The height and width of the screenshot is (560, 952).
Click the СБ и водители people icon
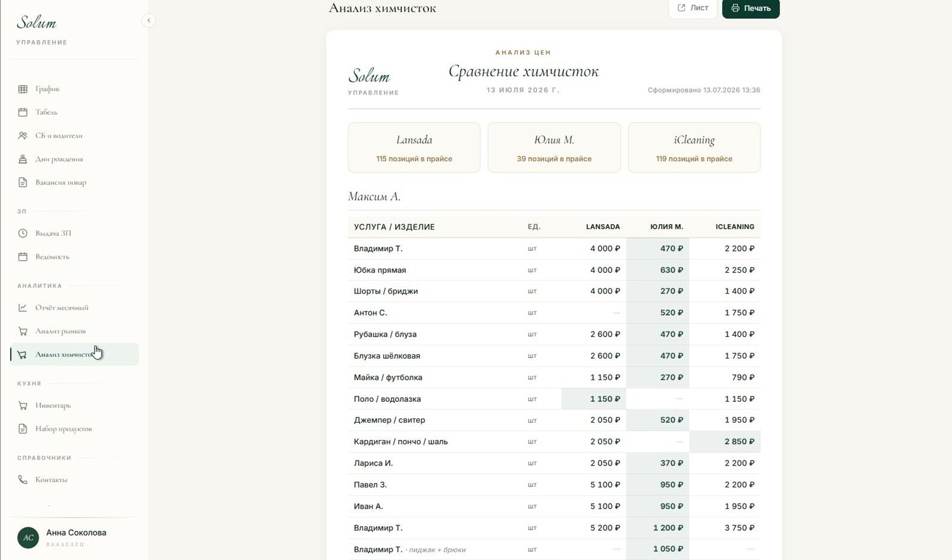[23, 136]
